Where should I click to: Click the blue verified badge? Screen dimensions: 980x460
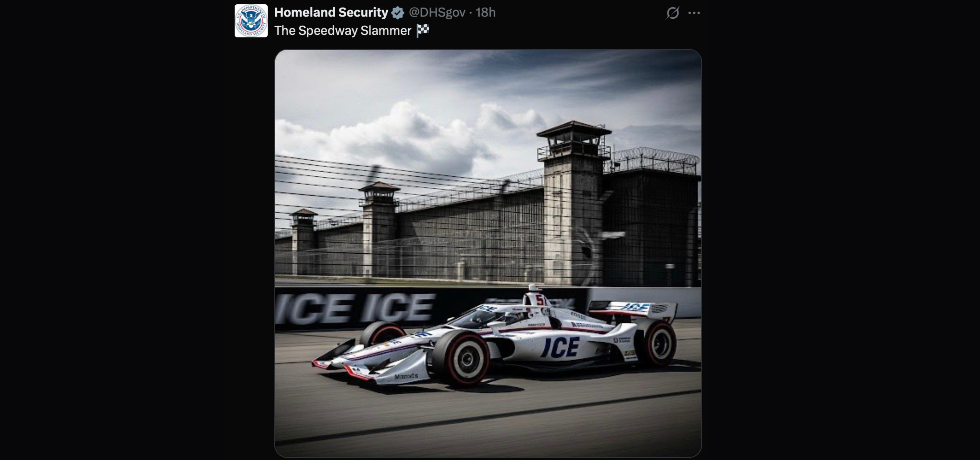(x=398, y=13)
